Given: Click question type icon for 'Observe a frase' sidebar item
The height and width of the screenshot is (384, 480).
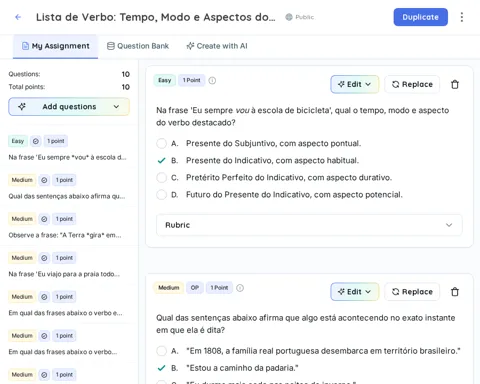Looking at the screenshot, I should (x=44, y=219).
